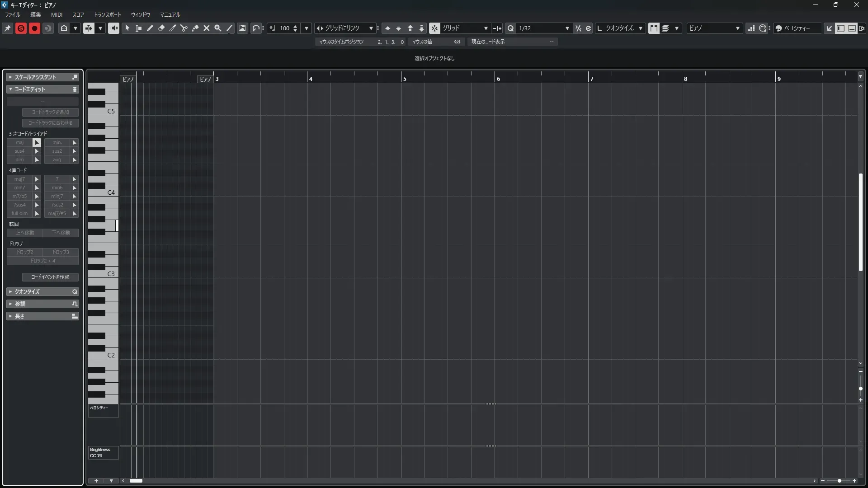Viewport: 868px width, 488px height.
Task: Open the トランスポート menu
Action: [x=107, y=14]
